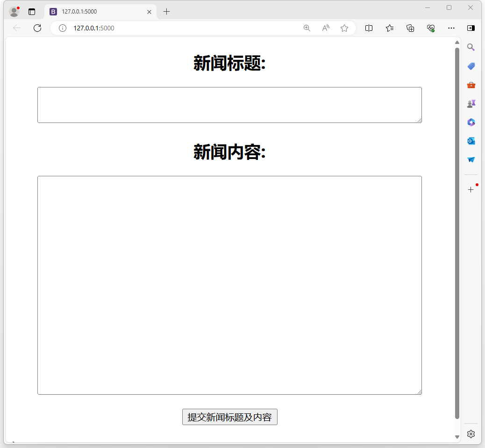Open a new tab with plus button
Image resolution: width=485 pixels, height=448 pixels.
tap(167, 12)
